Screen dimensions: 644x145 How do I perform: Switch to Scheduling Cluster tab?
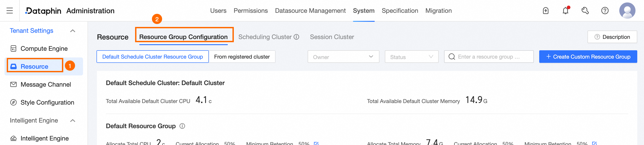[x=265, y=37]
